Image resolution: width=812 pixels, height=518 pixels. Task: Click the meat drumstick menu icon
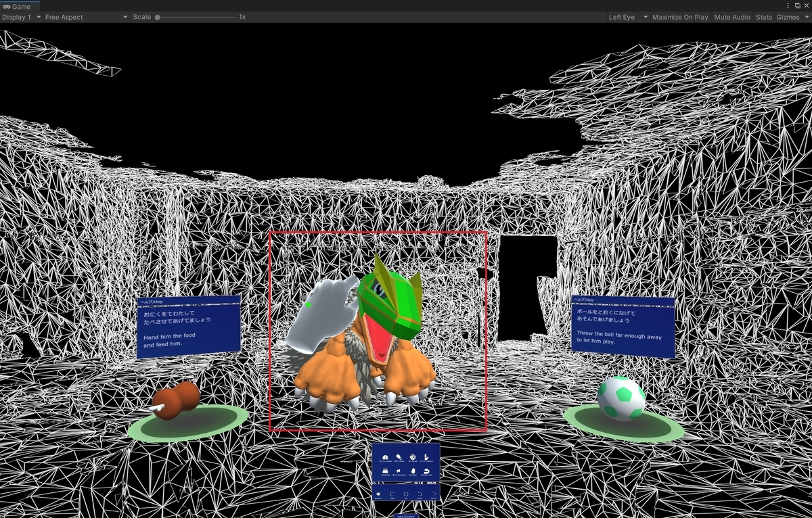399,456
